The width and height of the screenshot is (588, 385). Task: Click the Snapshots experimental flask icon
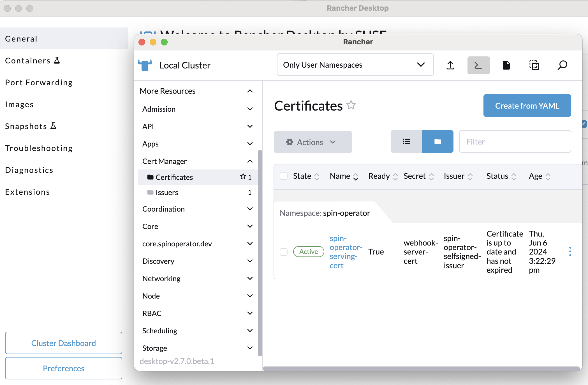pos(53,126)
